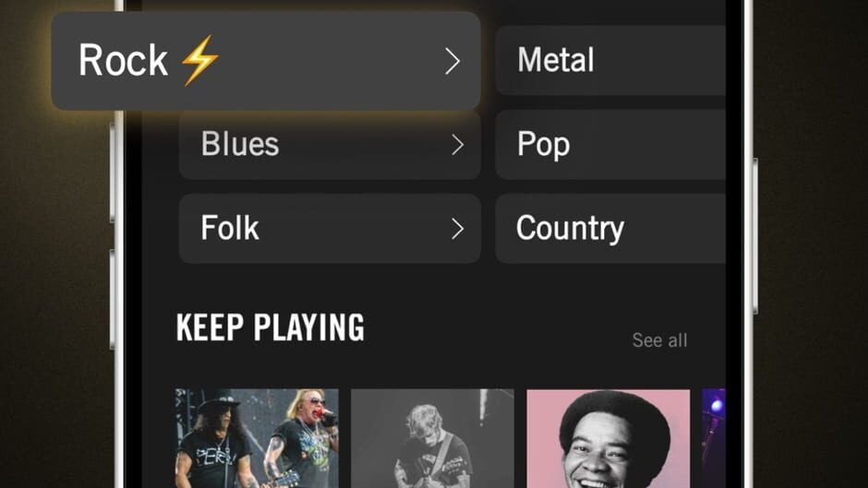Click the See all link
Screen dimensions: 868x488
pyautogui.click(x=660, y=340)
